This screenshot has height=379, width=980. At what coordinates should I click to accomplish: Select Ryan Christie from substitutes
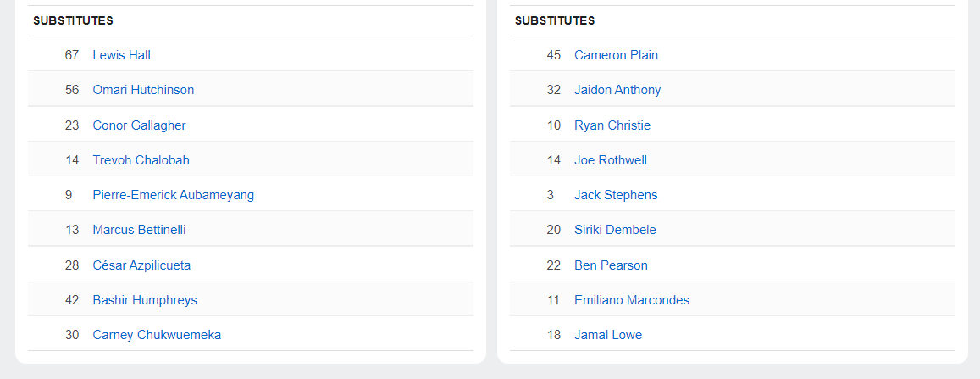(x=612, y=125)
